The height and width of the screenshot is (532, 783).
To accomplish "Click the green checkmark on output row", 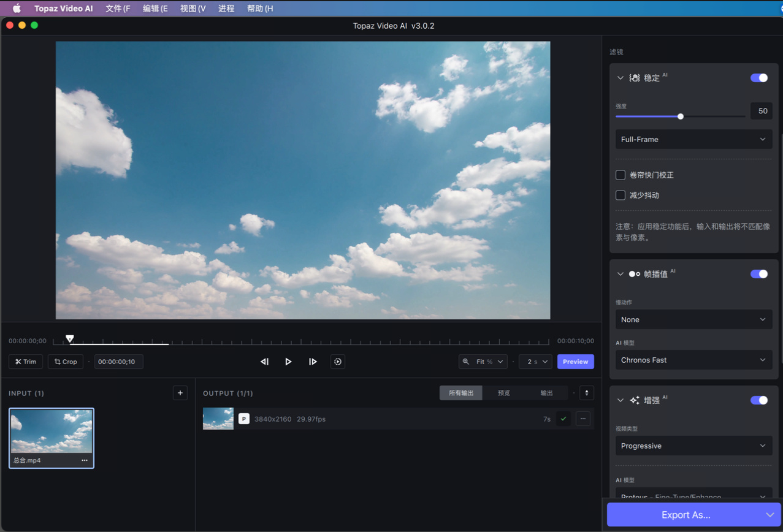I will [x=563, y=419].
